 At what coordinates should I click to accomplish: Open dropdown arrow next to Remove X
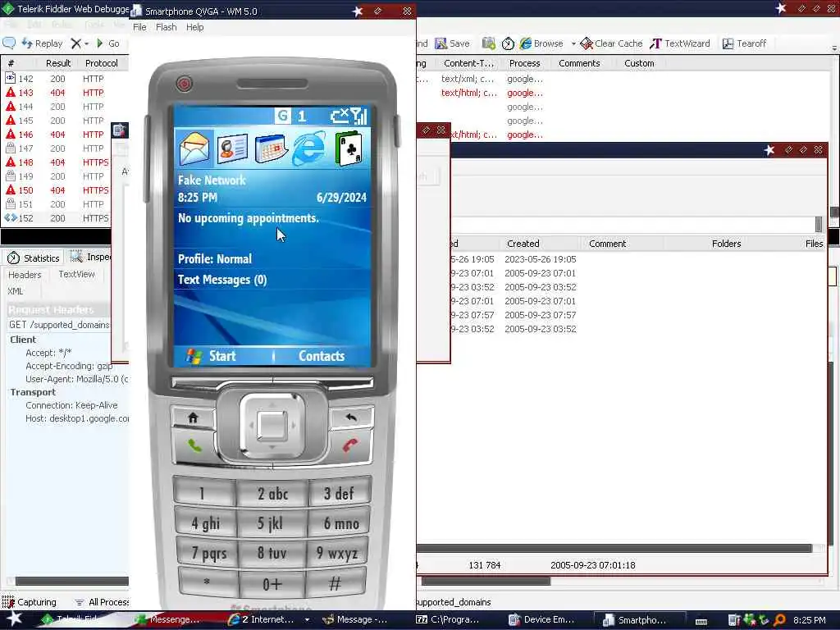click(x=86, y=44)
